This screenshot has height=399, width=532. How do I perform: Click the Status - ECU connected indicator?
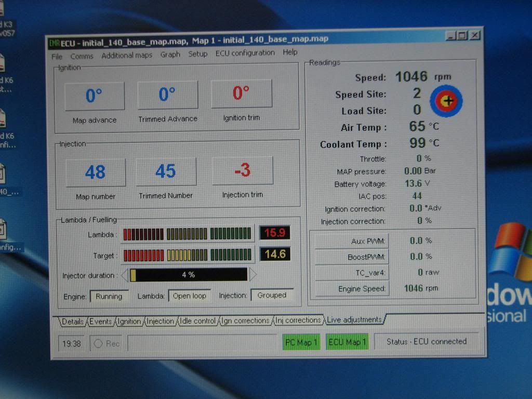point(427,341)
